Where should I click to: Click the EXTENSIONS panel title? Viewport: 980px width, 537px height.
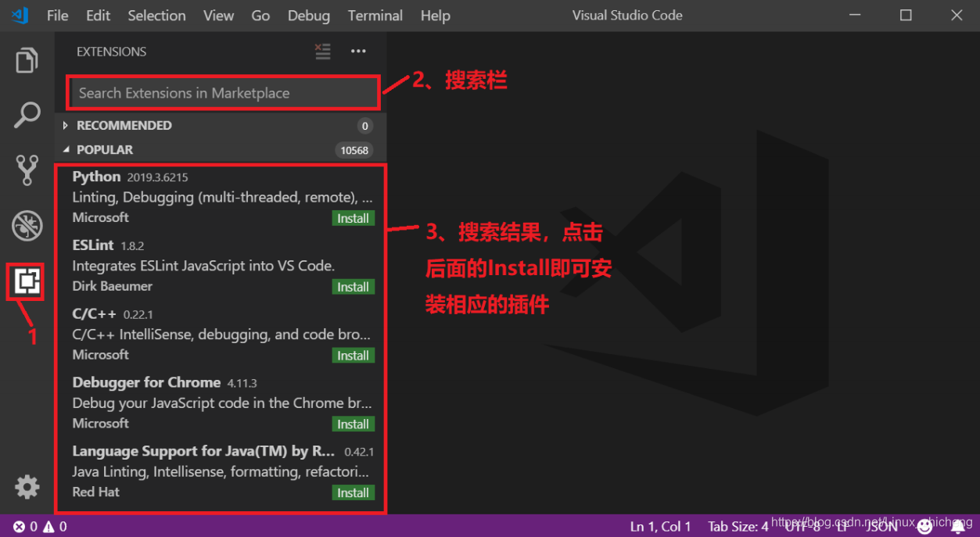(x=111, y=52)
